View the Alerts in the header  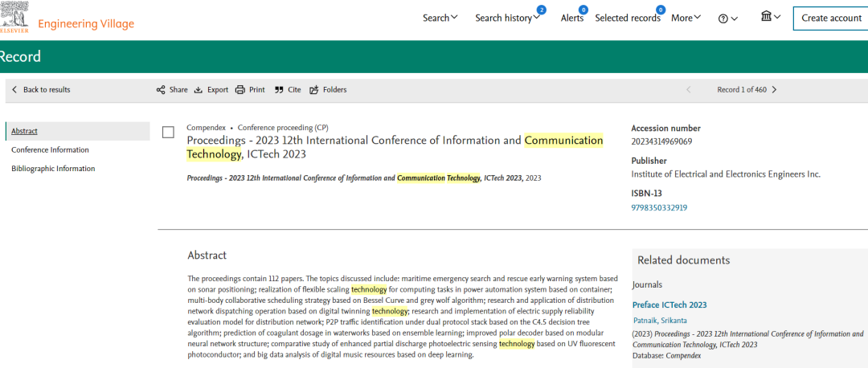coord(572,18)
